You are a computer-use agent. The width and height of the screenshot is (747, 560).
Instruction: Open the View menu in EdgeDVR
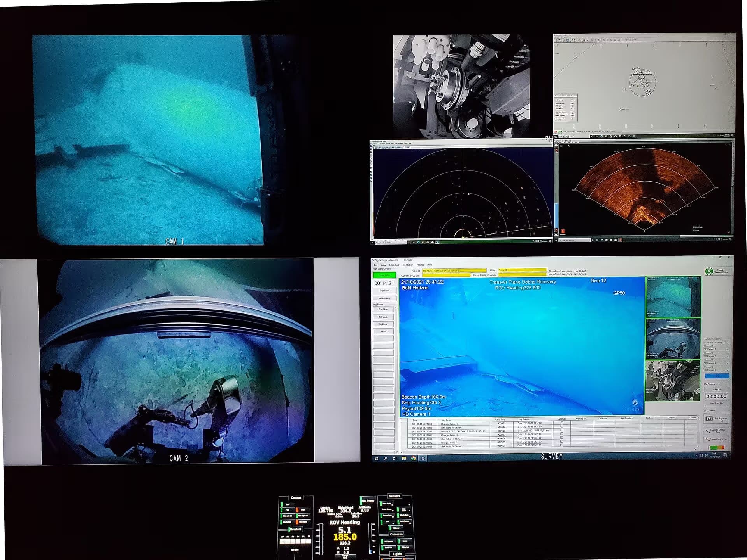[383, 265]
